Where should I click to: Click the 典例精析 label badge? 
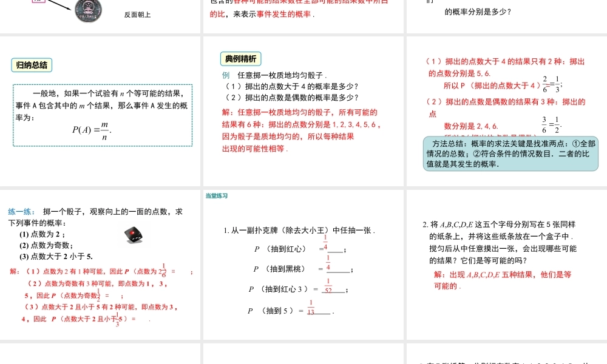pos(239,59)
